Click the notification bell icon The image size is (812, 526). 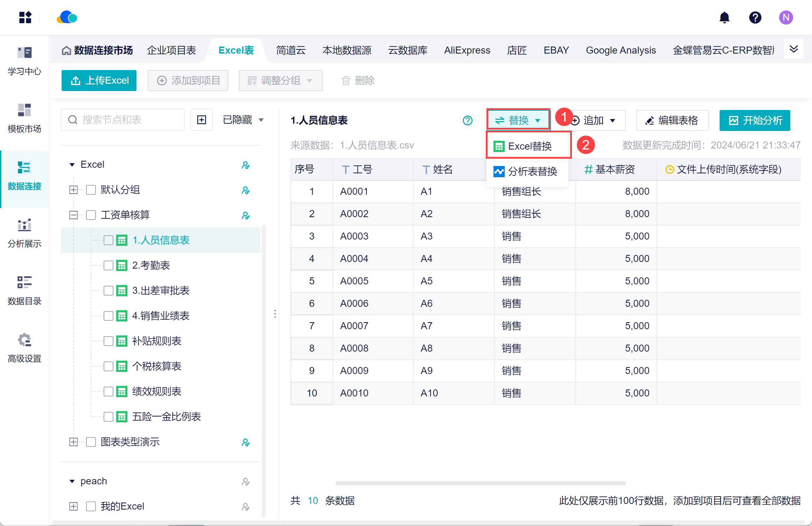(x=724, y=18)
